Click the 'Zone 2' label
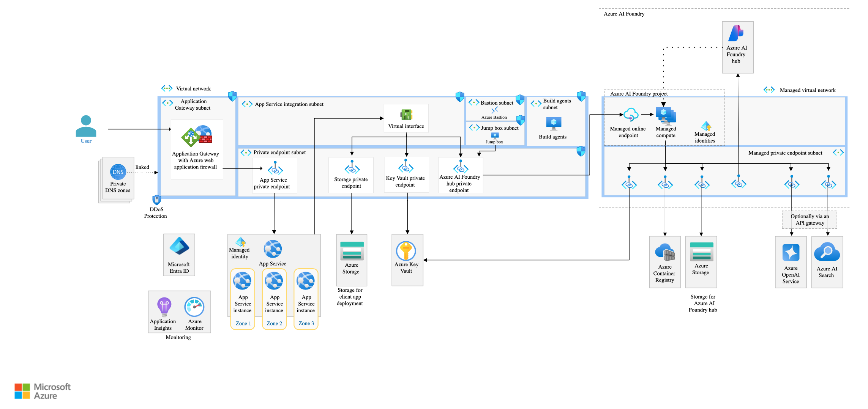Viewport: 868px width, 409px height. pos(274,324)
